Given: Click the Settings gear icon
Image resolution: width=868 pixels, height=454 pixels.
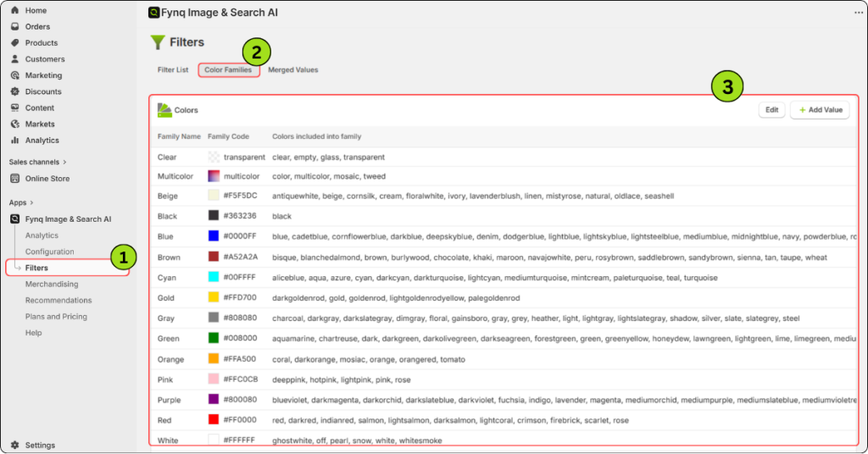Looking at the screenshot, I should point(15,446).
